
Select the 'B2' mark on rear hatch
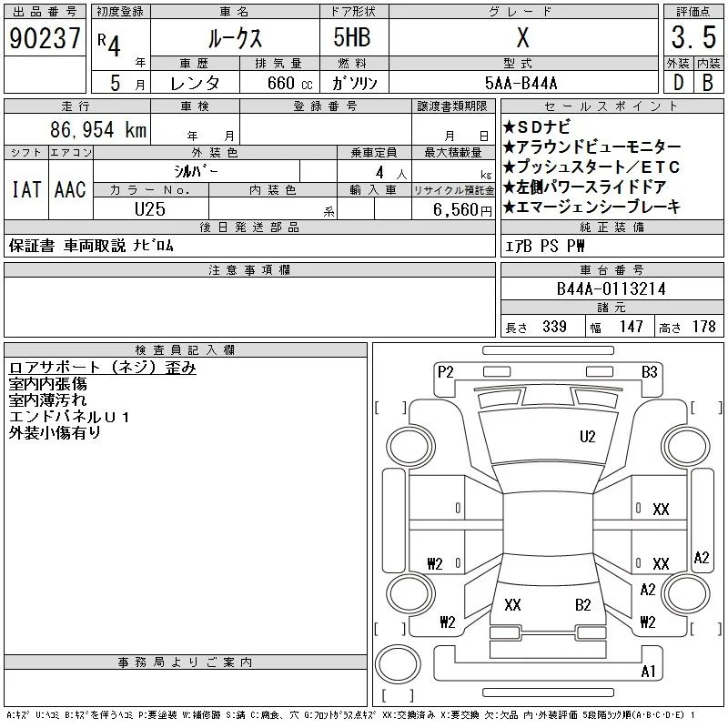(582, 605)
